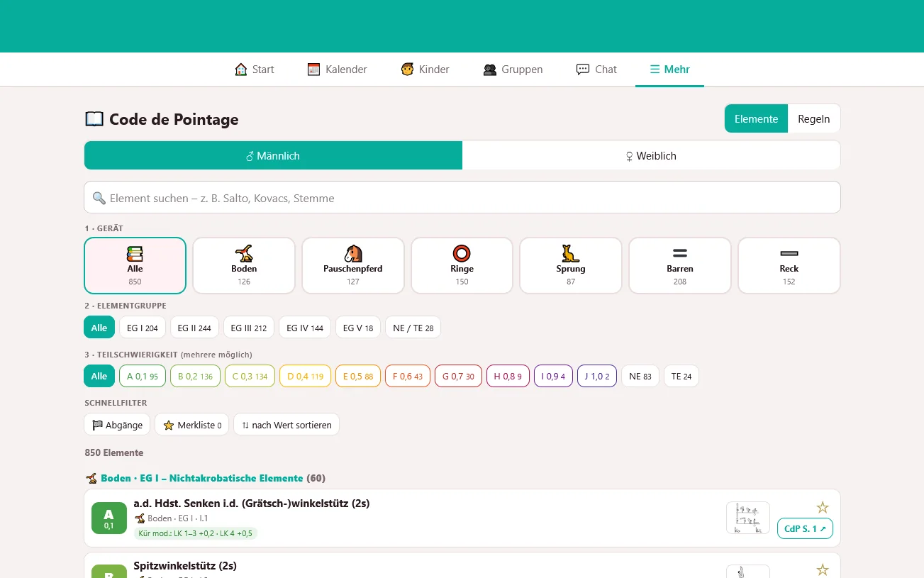
Task: Filter by element group EG II
Action: 194,328
